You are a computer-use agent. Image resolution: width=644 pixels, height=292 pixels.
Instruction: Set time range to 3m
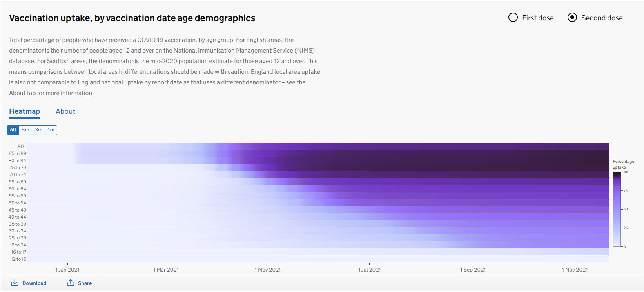tap(38, 130)
